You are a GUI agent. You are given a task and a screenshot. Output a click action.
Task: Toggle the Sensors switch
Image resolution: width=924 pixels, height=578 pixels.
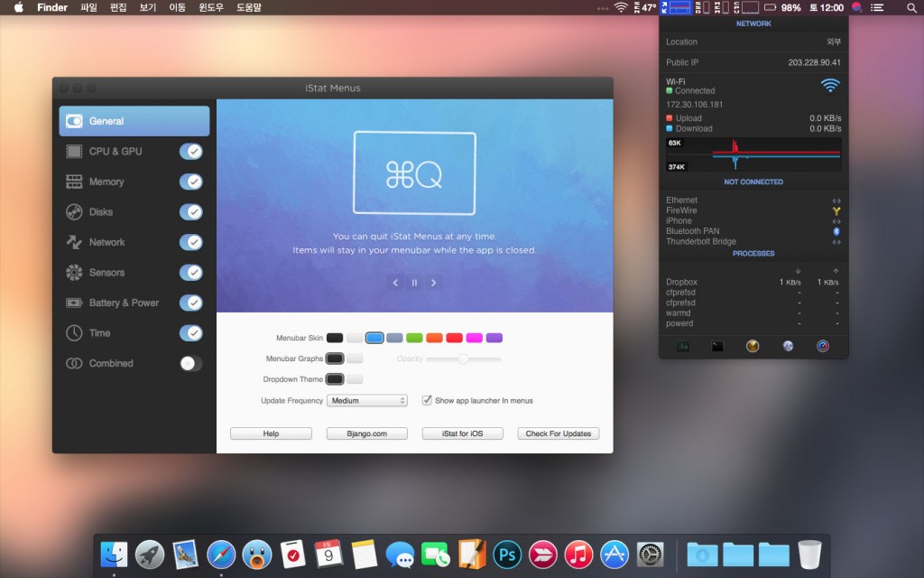pyautogui.click(x=191, y=273)
